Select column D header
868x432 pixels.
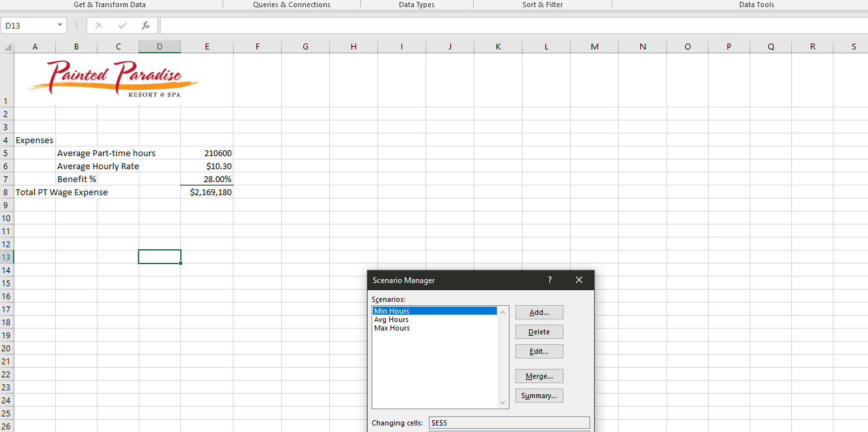coord(159,47)
